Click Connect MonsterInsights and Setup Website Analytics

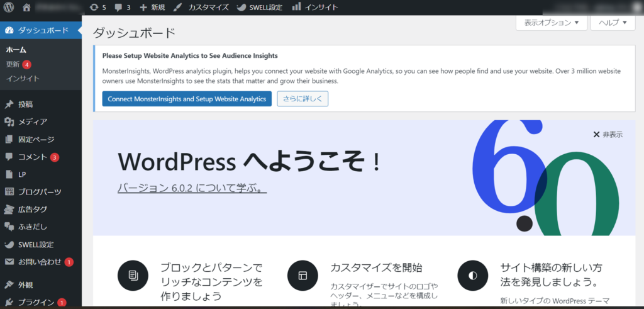click(x=187, y=99)
